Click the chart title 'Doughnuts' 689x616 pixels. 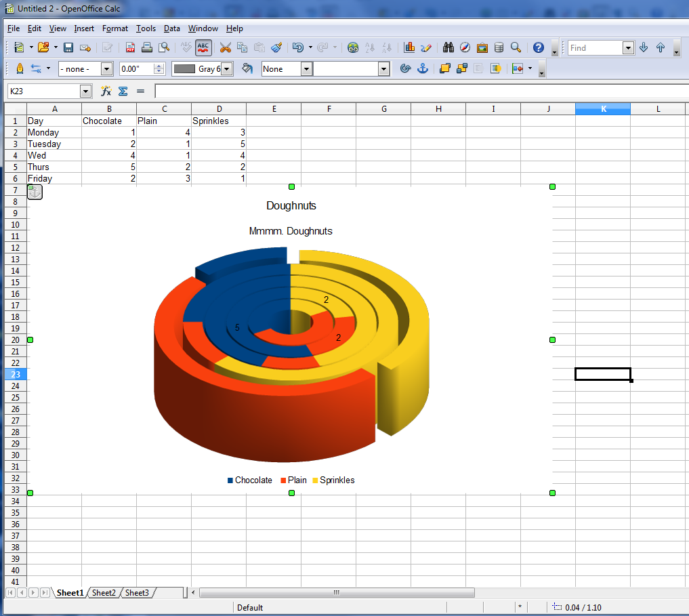pyautogui.click(x=291, y=206)
